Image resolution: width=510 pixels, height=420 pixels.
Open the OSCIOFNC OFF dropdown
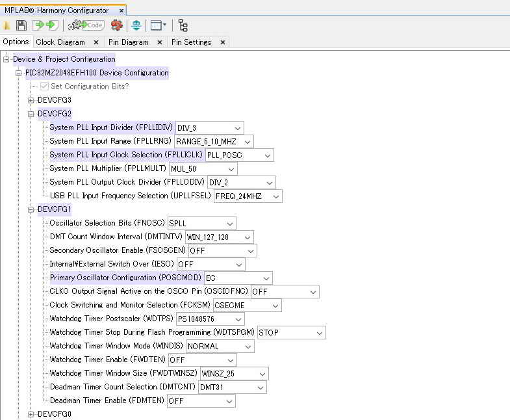285,292
